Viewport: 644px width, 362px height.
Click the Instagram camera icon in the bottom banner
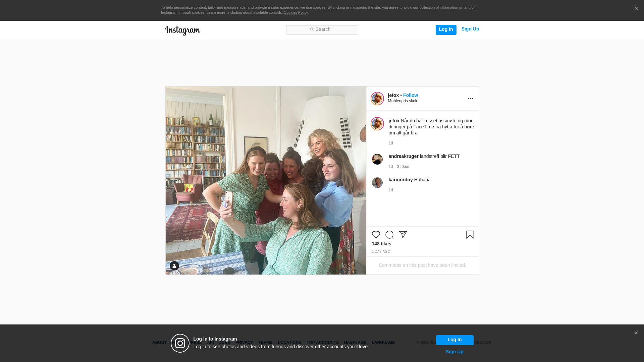coord(180,343)
